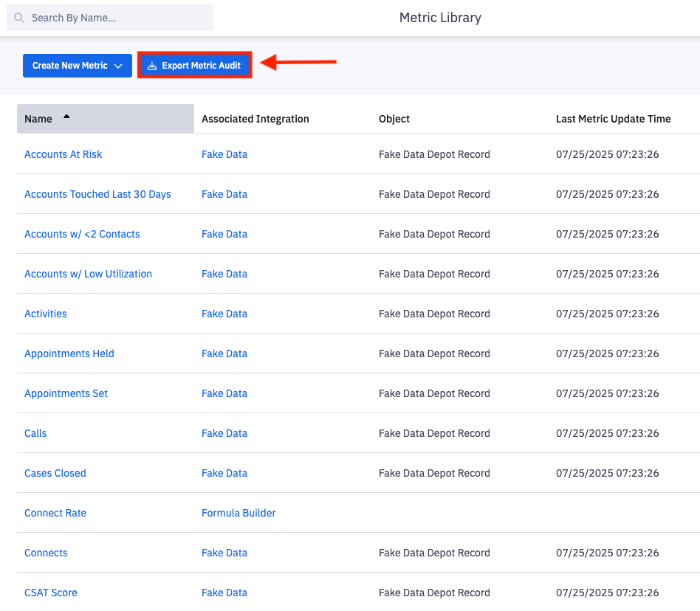Viewport: 700px width, 611px height.
Task: Click the search magnifier icon
Action: point(18,17)
